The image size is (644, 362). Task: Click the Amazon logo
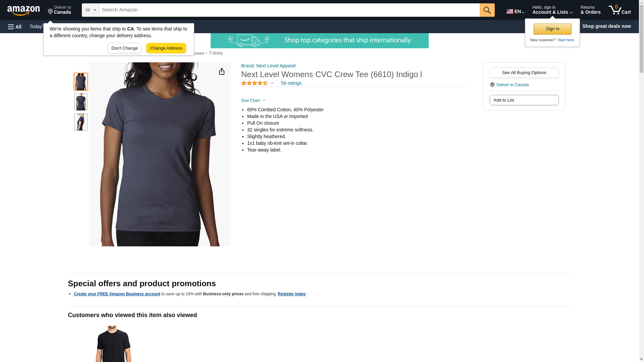[x=23, y=10]
